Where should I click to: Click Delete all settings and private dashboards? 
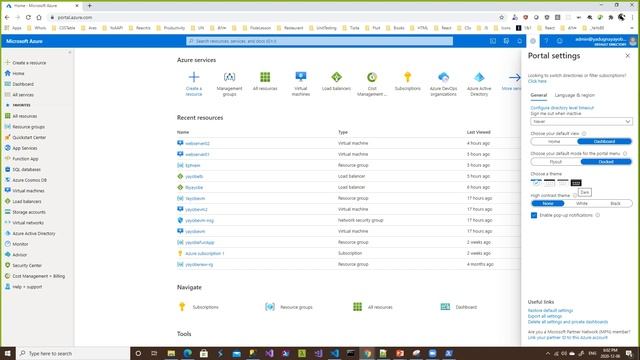[568, 322]
